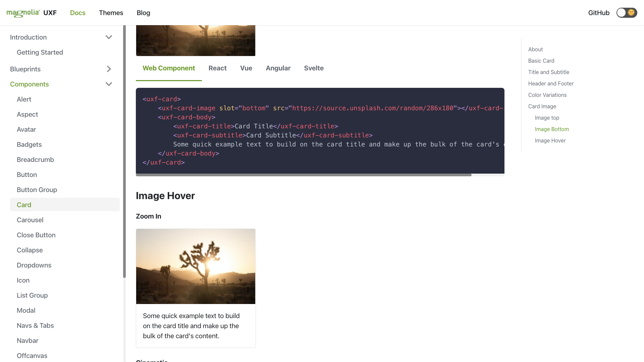
Task: Collapse the Introduction section chevron
Action: coord(109,37)
